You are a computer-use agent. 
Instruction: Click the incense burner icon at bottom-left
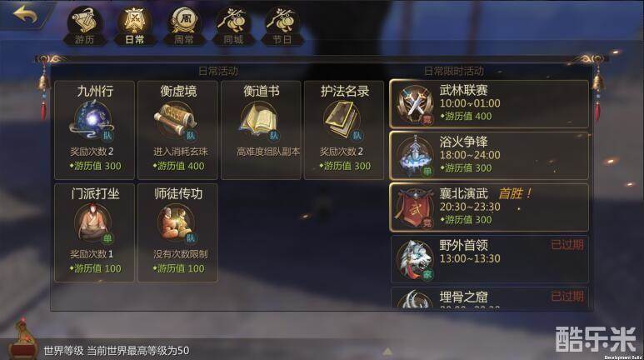pos(22,339)
